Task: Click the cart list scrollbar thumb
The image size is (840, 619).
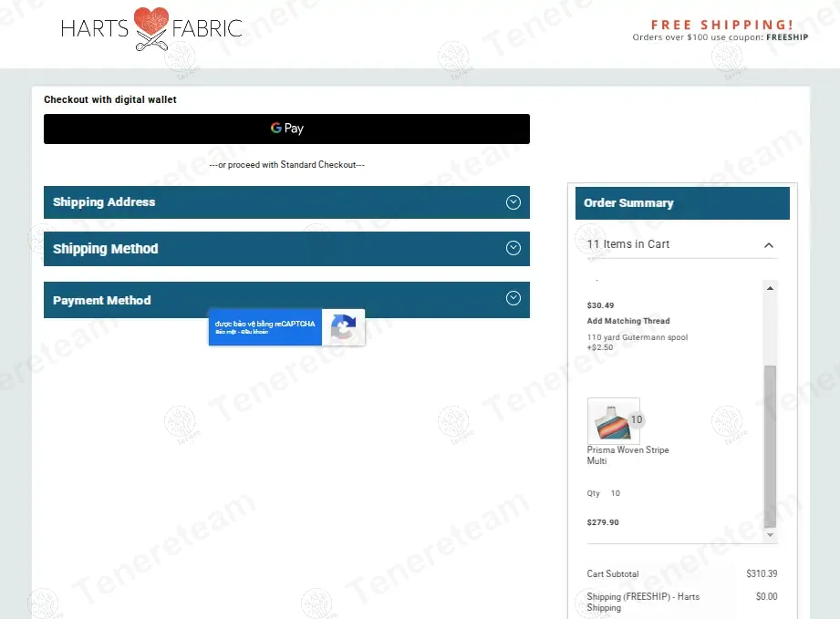Action: [770, 446]
